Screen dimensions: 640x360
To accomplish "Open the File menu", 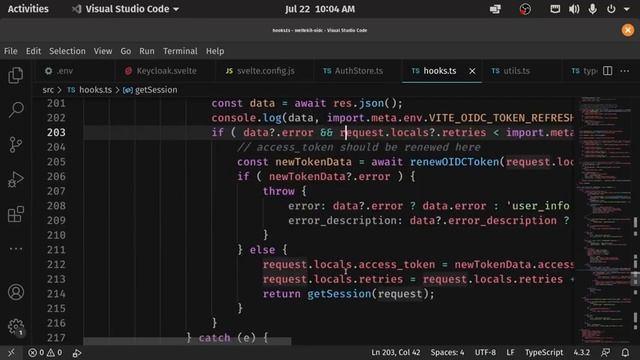I will [x=11, y=51].
